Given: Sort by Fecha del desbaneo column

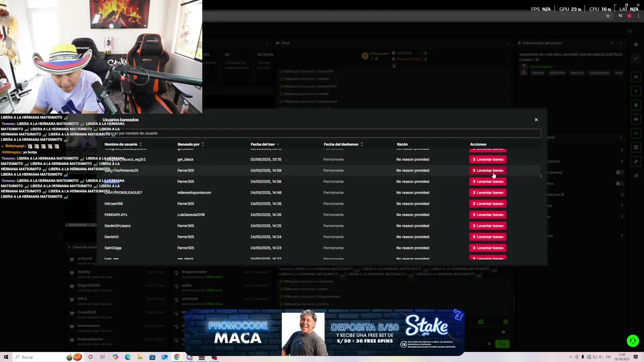Looking at the screenshot, I should tap(343, 144).
